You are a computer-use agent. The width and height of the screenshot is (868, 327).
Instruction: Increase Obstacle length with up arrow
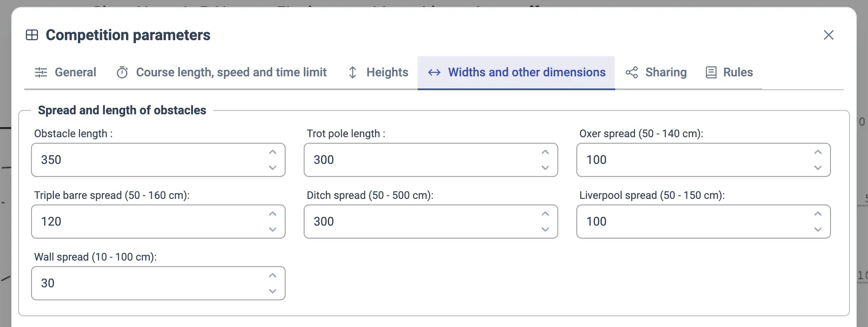pos(273,152)
